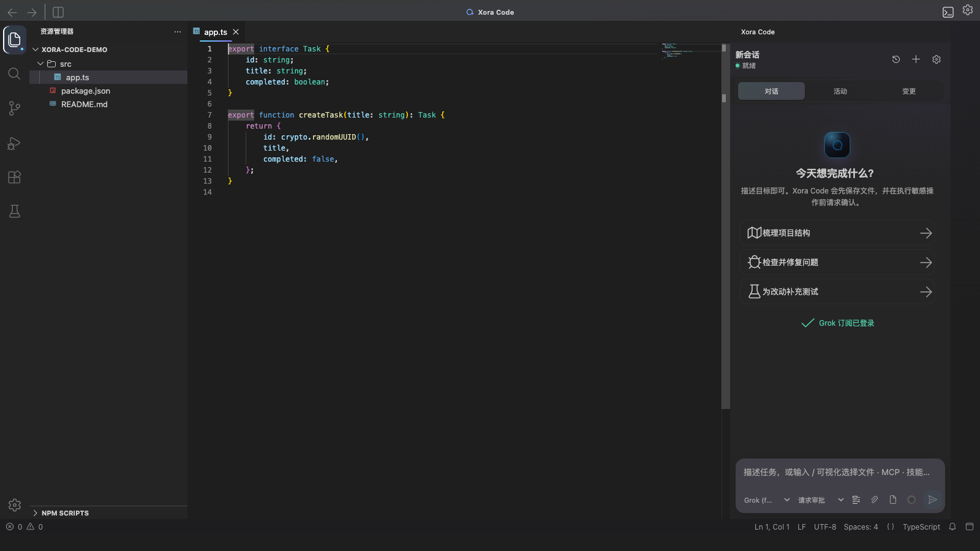Screen dimensions: 980x551
Task: Close the app.ts editor tab
Action: point(236,32)
